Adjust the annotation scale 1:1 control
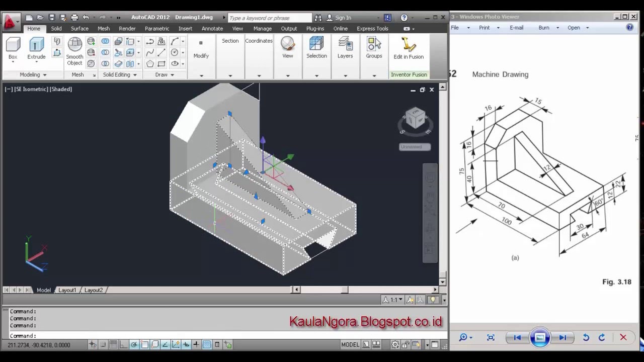Image resolution: width=644 pixels, height=362 pixels. point(393,299)
